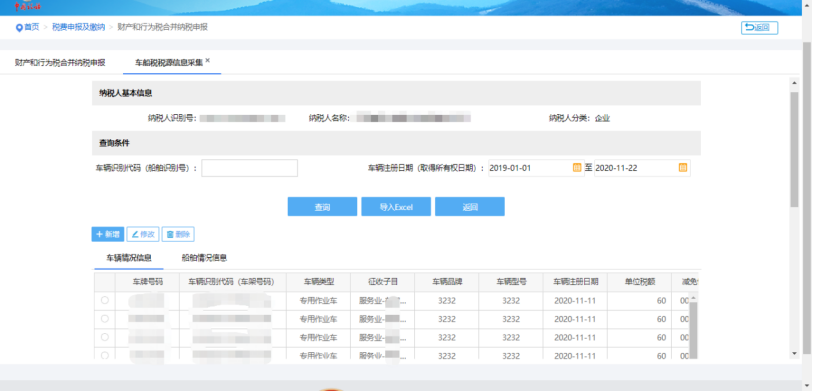
Task: Click the 车辆注册日期 column header
Action: [x=576, y=282]
